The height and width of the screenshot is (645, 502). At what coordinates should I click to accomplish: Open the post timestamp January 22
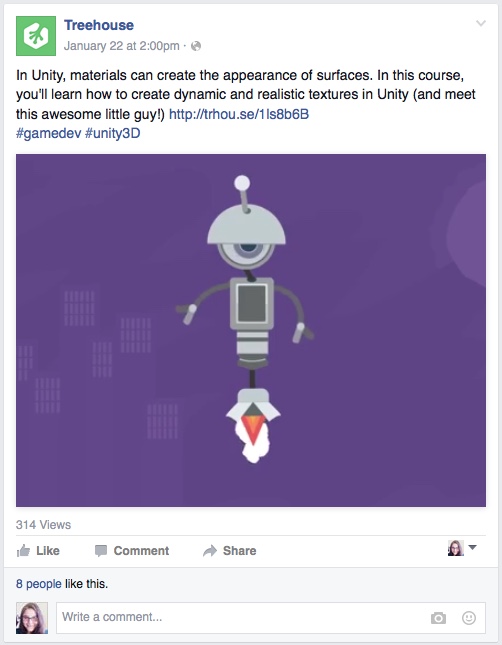point(121,46)
